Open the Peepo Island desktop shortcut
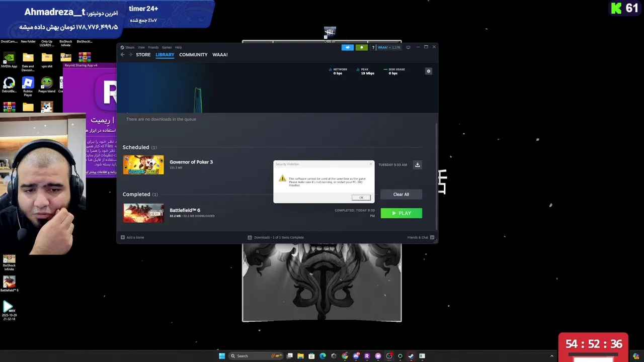Screen dimensions: 644x362 coord(47,85)
